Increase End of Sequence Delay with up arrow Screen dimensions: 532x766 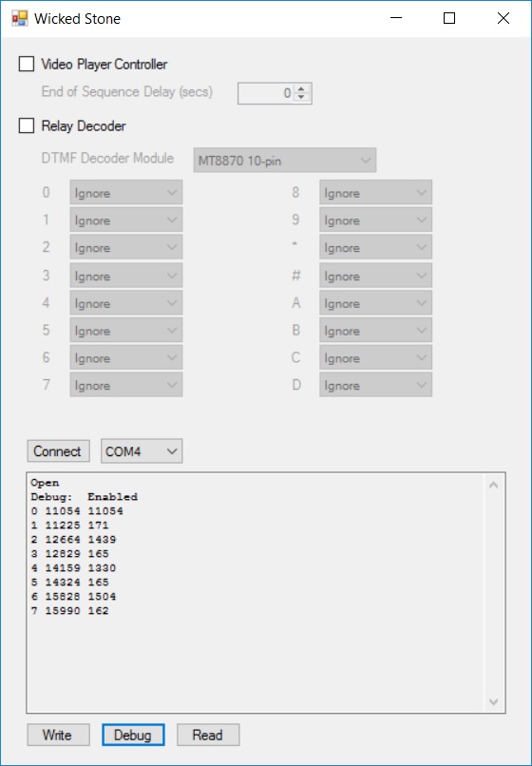[301, 89]
